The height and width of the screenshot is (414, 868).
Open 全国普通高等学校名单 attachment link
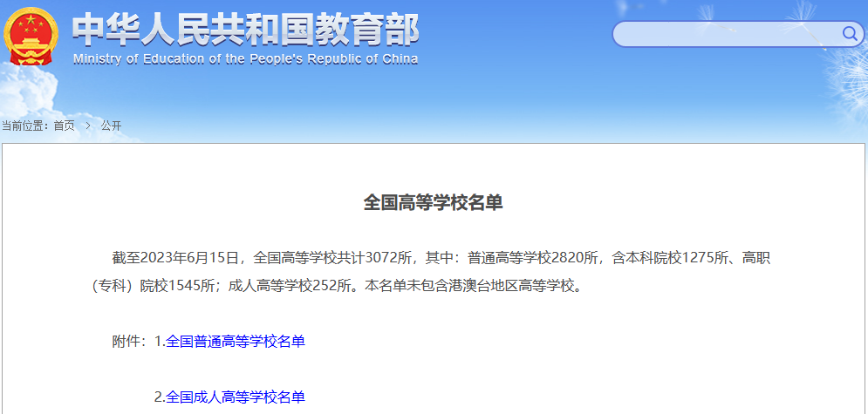(236, 342)
